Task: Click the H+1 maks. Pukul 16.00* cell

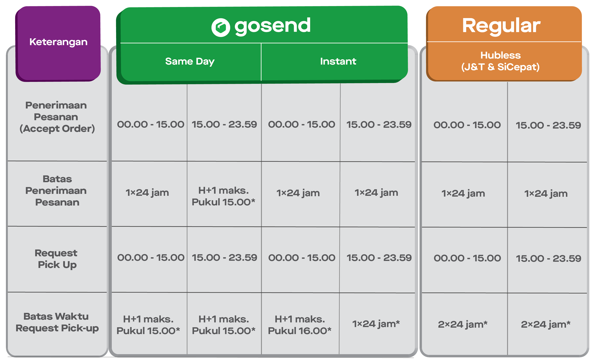Action: (299, 325)
